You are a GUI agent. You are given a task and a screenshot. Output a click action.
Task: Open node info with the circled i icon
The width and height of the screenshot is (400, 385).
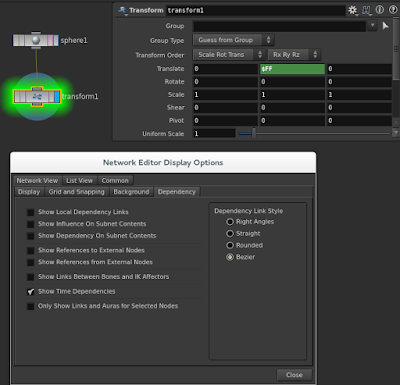click(380, 10)
